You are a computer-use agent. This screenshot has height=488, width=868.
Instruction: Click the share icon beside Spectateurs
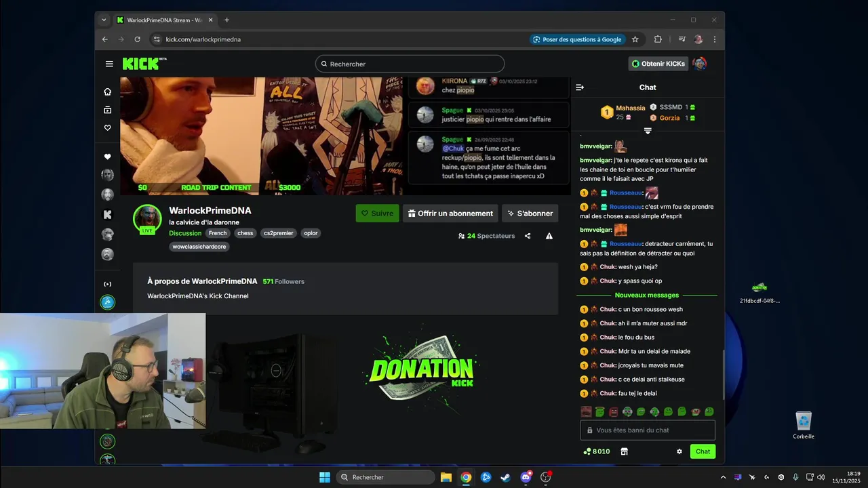coord(528,236)
